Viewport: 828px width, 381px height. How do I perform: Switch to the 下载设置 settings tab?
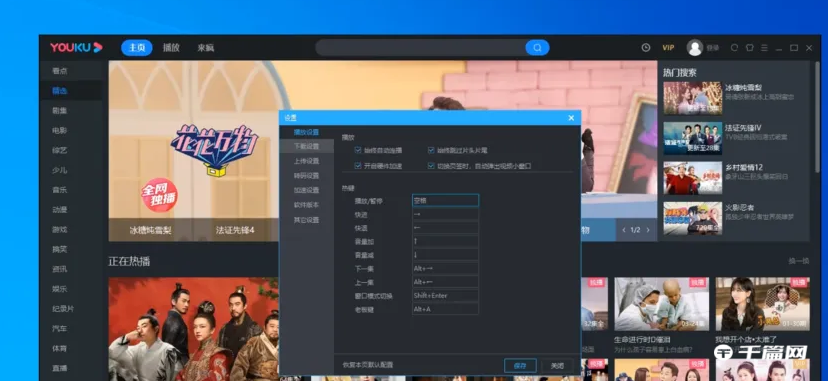[x=306, y=146]
